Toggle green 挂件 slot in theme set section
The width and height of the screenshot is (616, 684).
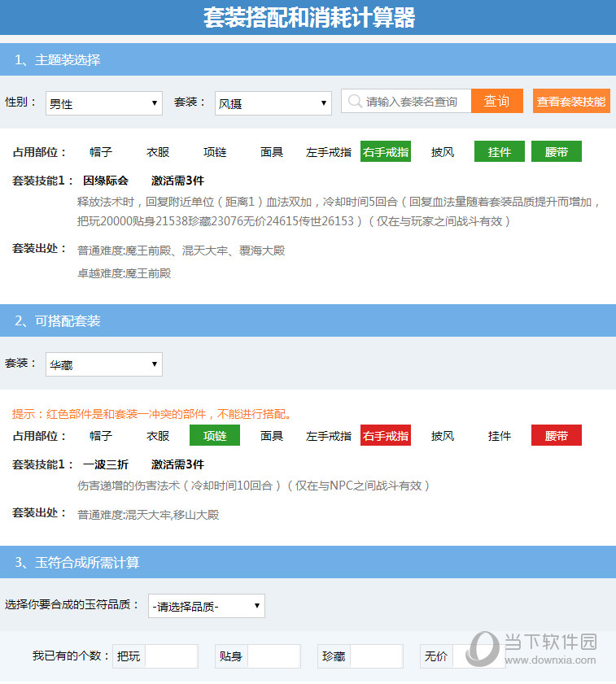500,152
